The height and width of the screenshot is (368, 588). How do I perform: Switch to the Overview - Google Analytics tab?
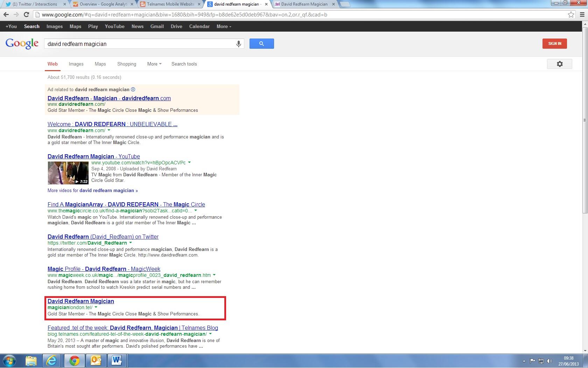point(103,4)
